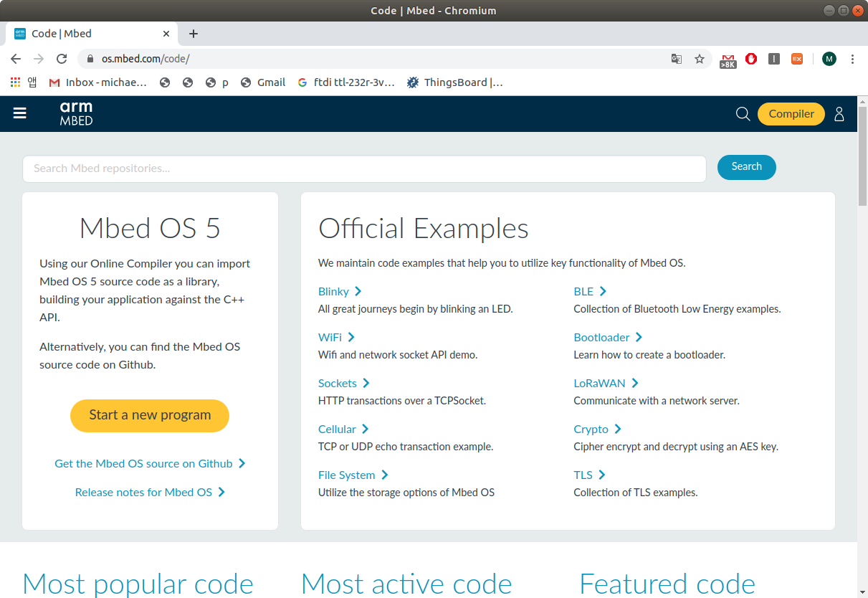Open the Gmail globe bookmark
This screenshot has height=598, width=868.
[x=263, y=82]
